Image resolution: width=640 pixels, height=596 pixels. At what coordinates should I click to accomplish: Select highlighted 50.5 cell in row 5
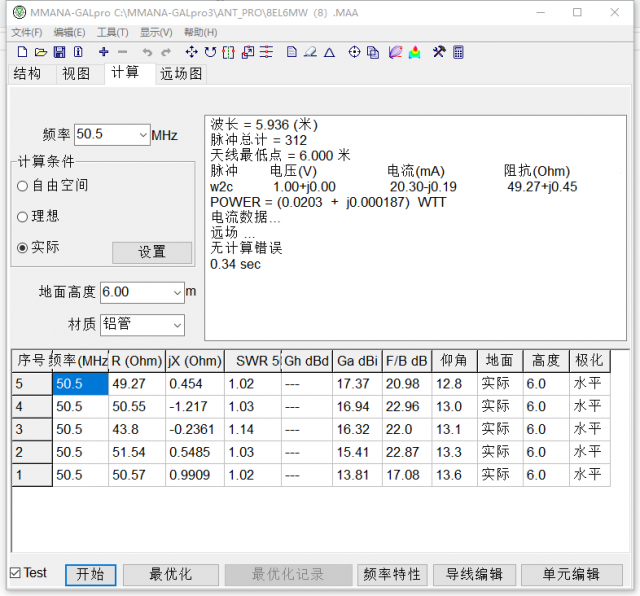tap(80, 384)
